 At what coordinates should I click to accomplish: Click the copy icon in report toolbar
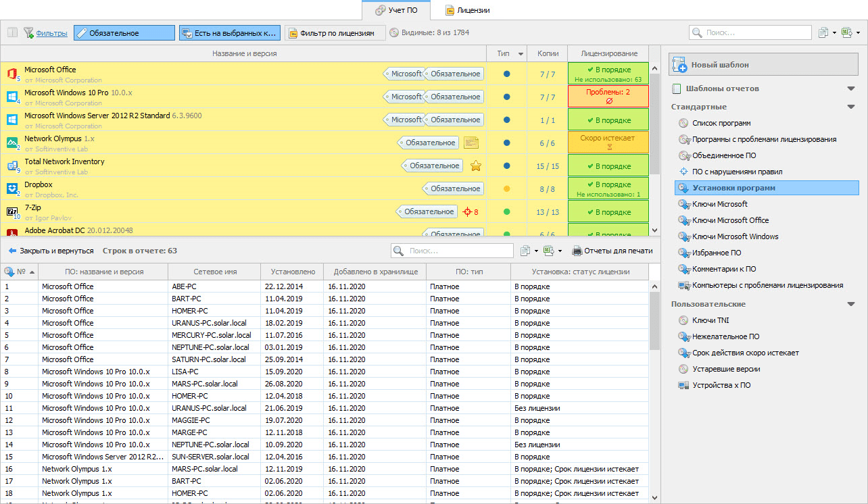[525, 251]
